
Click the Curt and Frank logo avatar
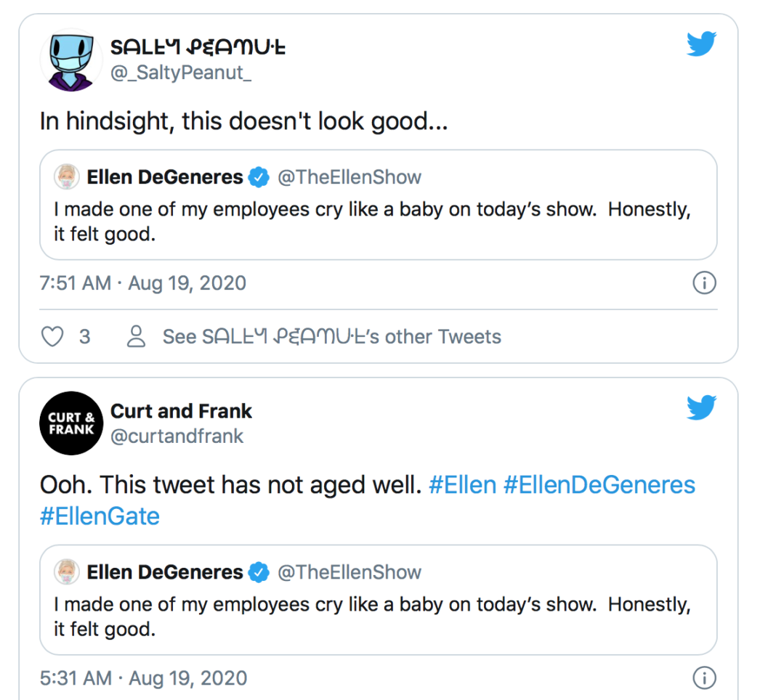point(70,423)
